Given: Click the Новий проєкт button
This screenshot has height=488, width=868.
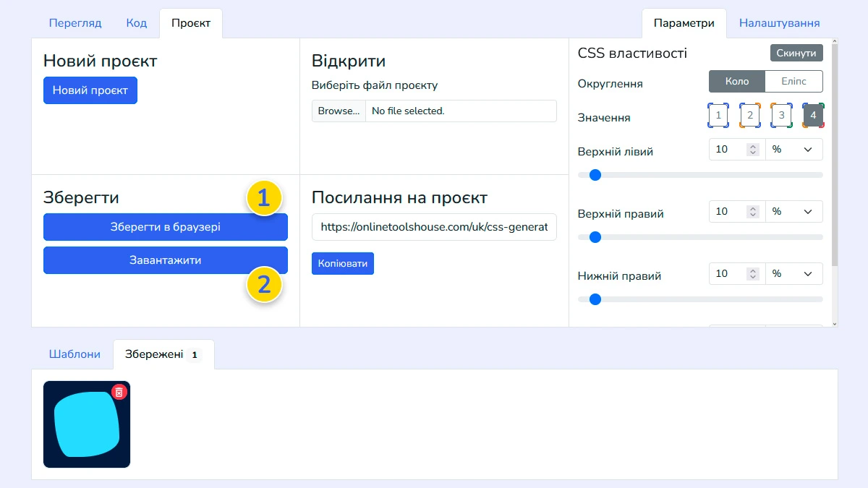Looking at the screenshot, I should click(90, 90).
